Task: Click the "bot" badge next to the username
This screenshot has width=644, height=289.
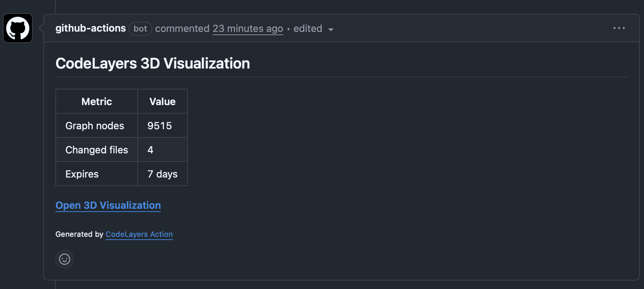Action: [140, 29]
